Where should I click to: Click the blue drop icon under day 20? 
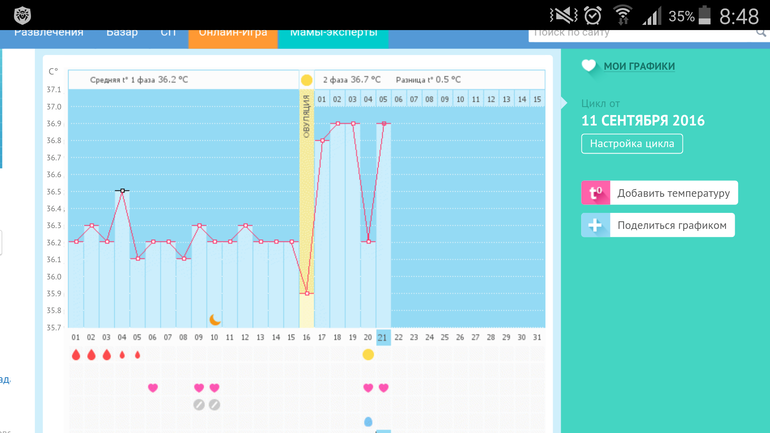(x=368, y=422)
